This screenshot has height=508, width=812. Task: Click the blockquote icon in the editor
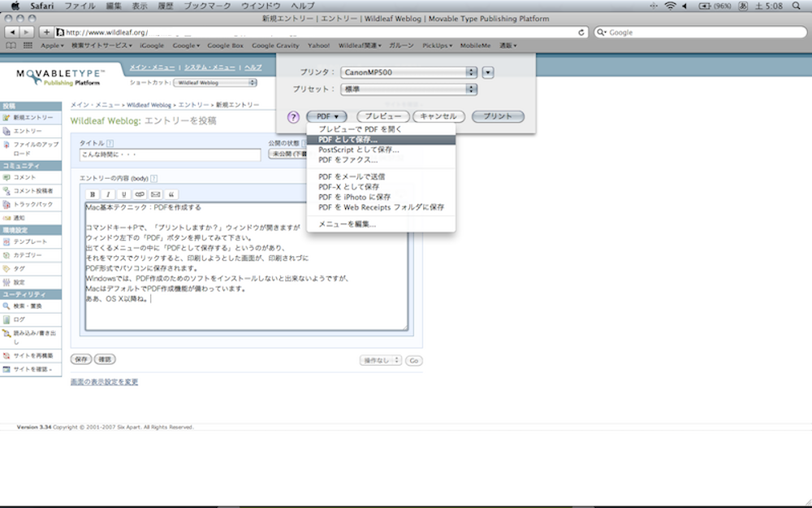coord(171,194)
